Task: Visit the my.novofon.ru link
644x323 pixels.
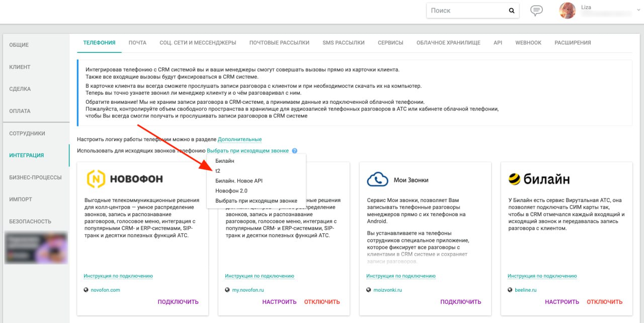Action: pos(248,290)
